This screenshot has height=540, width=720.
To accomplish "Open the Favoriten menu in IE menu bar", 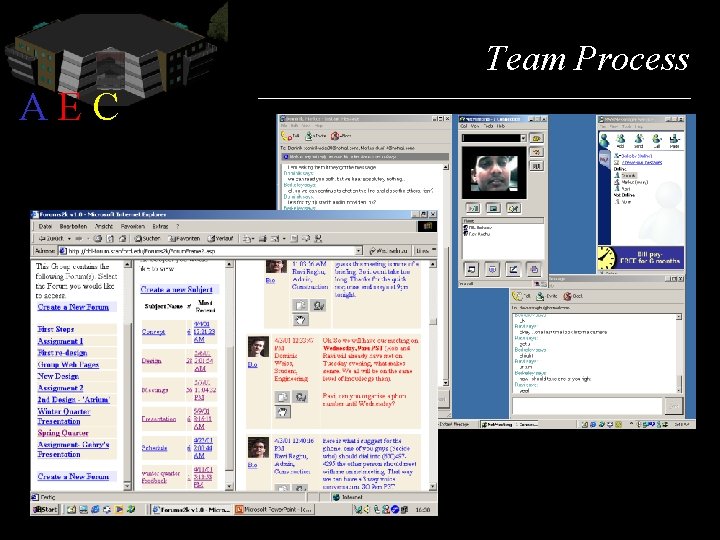I will coord(133,226).
